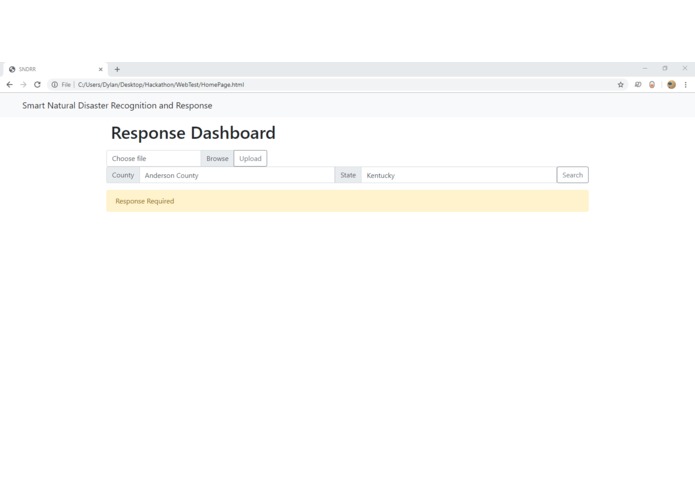Go back using the browser back arrow

(9, 85)
